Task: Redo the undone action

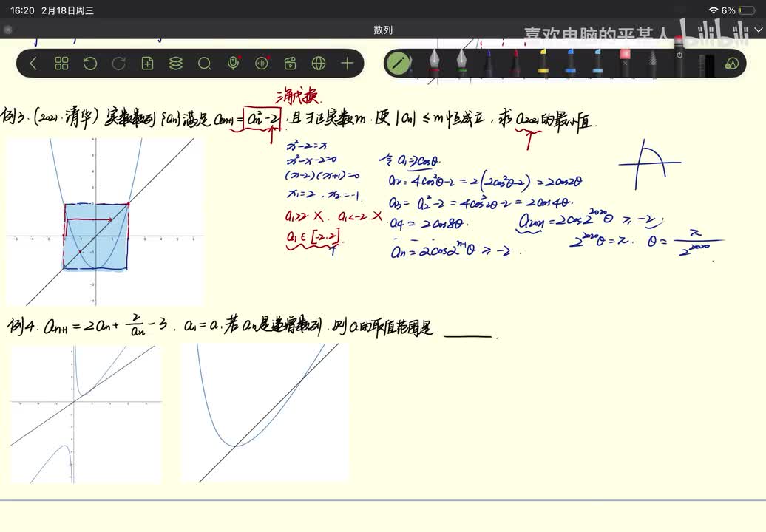Action: click(x=119, y=64)
